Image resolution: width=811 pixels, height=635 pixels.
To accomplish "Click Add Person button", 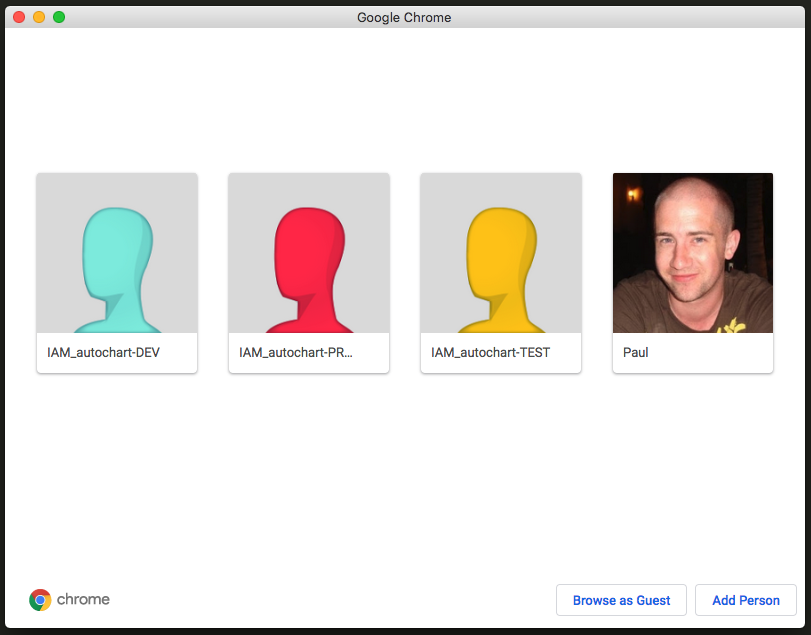I will coord(745,600).
